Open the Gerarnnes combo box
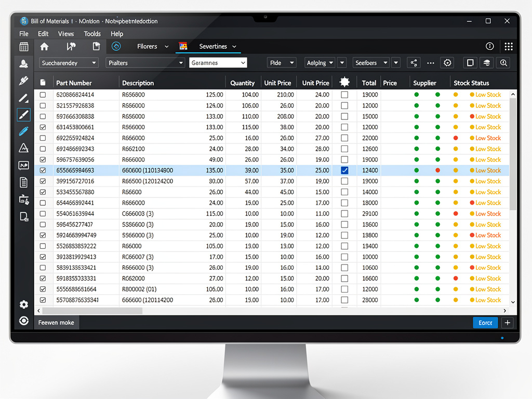 coord(218,63)
